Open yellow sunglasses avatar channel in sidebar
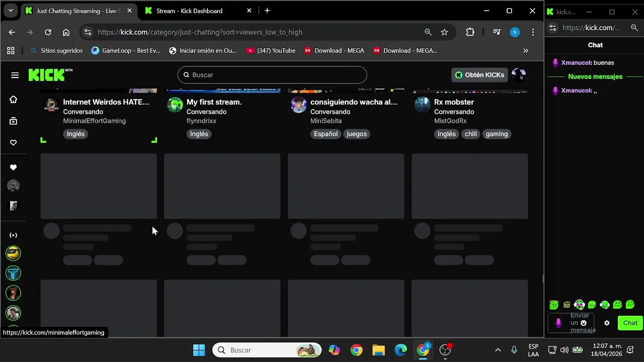Image resolution: width=644 pixels, height=362 pixels. point(13,253)
